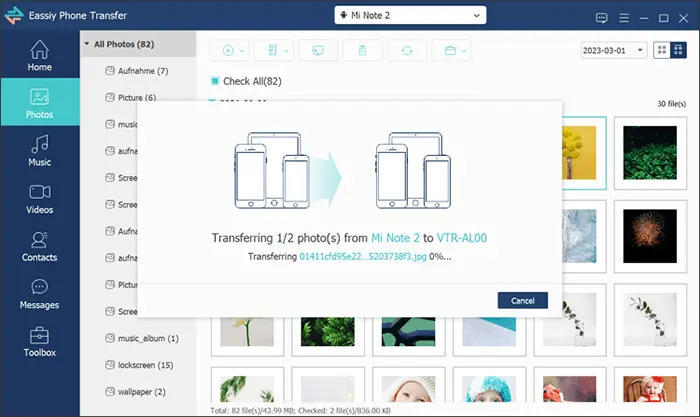700x417 pixels.
Task: Click the Videos camera icon
Action: tap(40, 192)
